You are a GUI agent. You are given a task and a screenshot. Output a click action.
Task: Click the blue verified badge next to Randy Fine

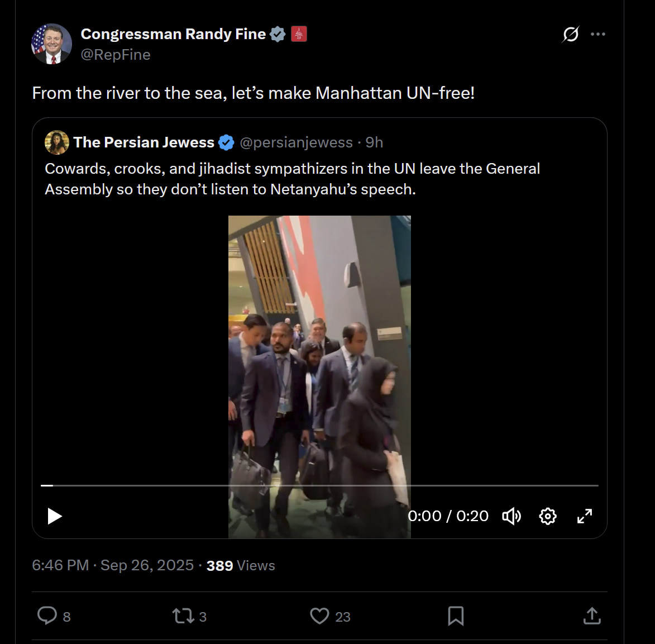pyautogui.click(x=278, y=35)
